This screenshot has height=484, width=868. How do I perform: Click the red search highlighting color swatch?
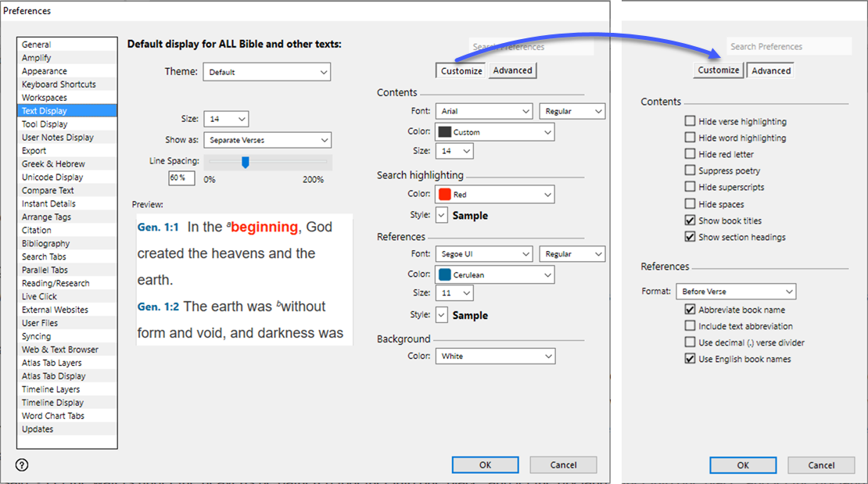[x=444, y=194]
